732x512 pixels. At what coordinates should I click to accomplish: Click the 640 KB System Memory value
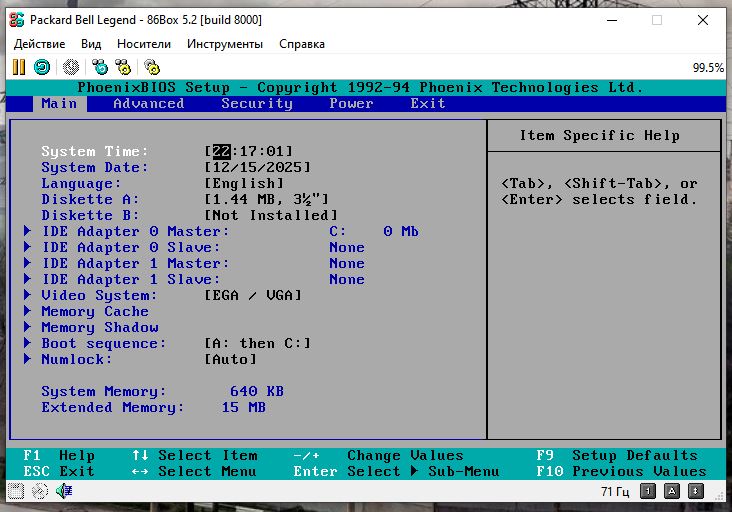(257, 391)
